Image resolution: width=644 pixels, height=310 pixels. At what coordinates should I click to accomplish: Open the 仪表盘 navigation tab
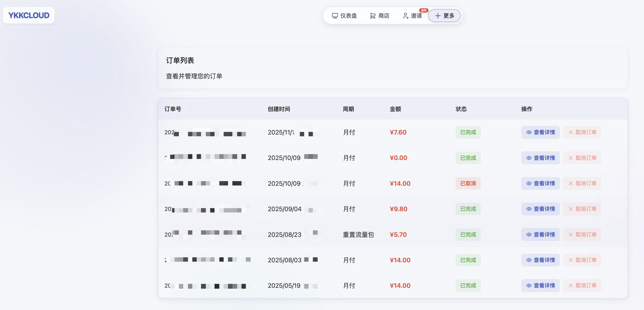click(344, 16)
